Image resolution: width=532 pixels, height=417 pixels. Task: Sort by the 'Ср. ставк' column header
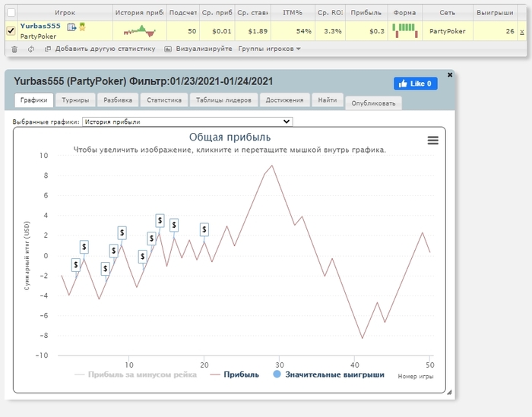(x=253, y=13)
